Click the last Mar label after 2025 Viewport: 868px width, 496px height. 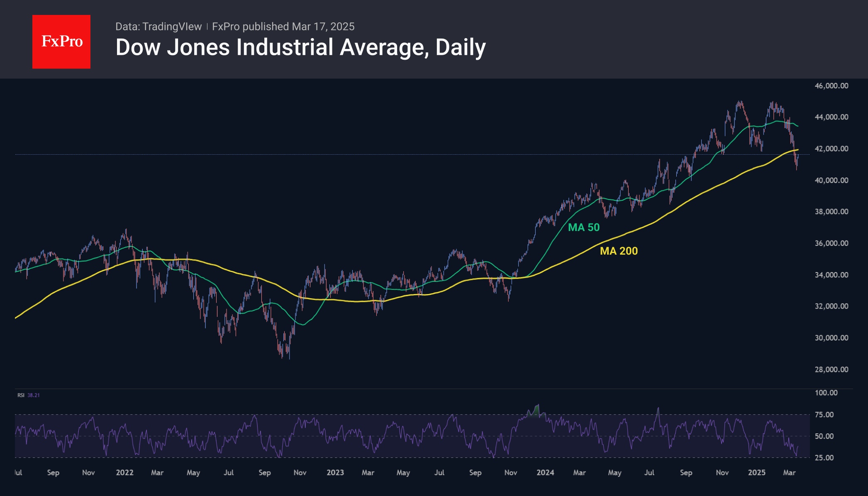[789, 473]
